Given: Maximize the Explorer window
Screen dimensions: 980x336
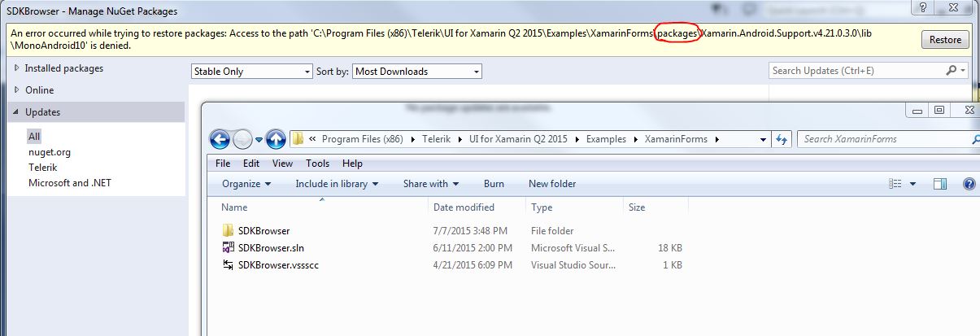Looking at the screenshot, I should pos(939,111).
